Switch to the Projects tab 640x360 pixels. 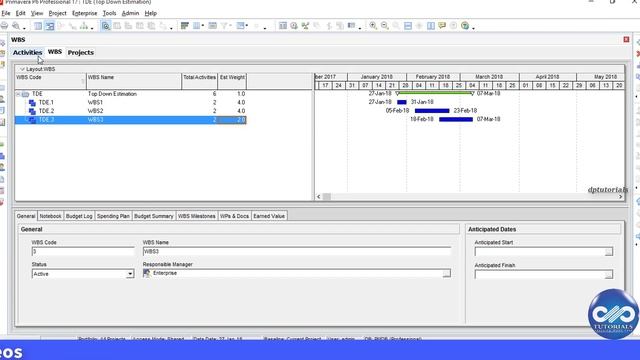[81, 53]
